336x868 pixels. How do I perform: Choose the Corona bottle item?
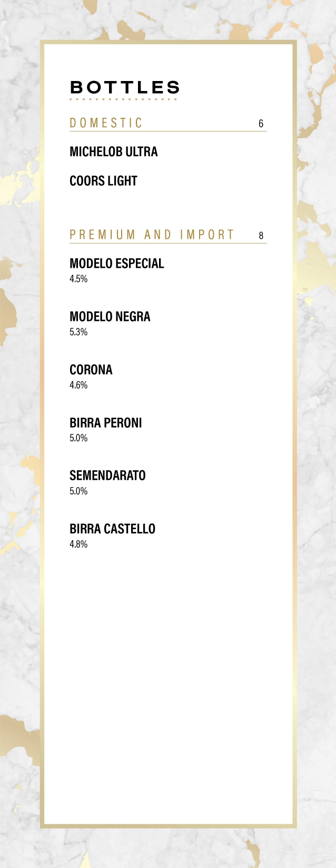point(91,370)
